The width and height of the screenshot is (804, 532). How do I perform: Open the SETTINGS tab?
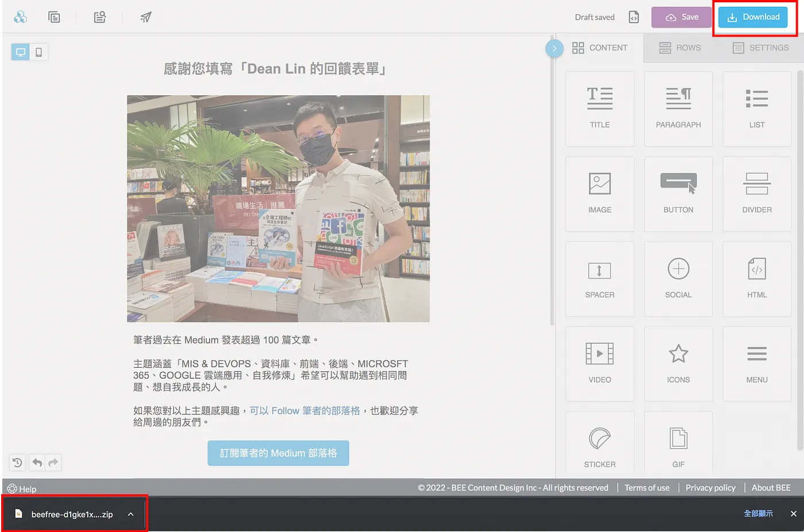[761, 48]
